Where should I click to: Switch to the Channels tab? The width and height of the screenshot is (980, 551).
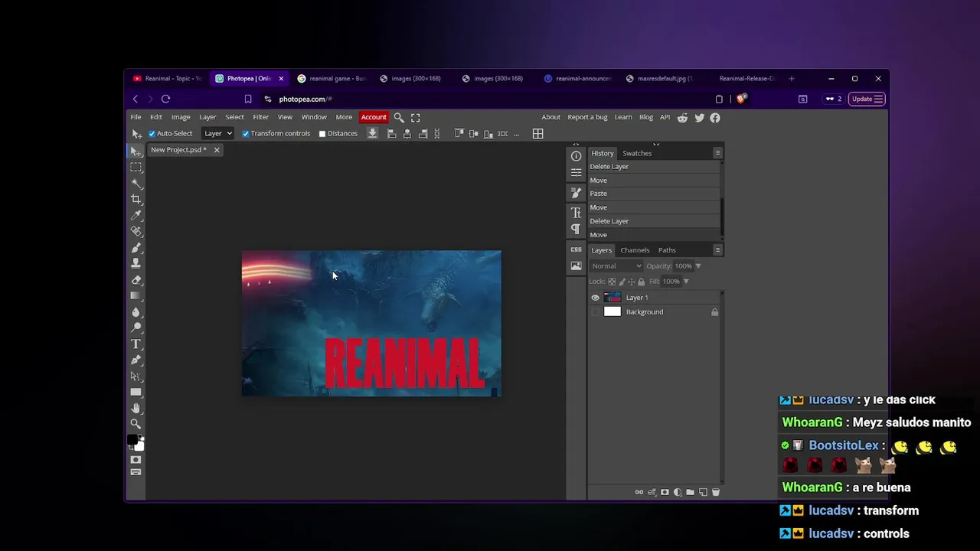point(635,250)
